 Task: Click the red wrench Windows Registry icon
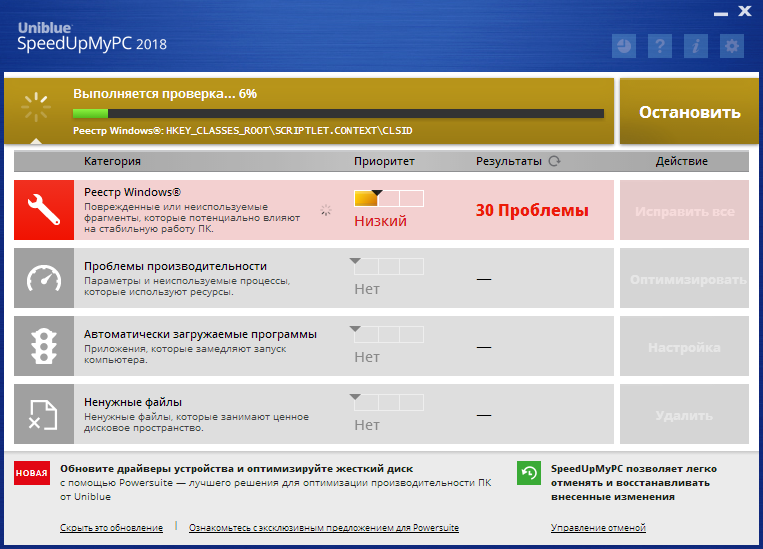coord(44,210)
